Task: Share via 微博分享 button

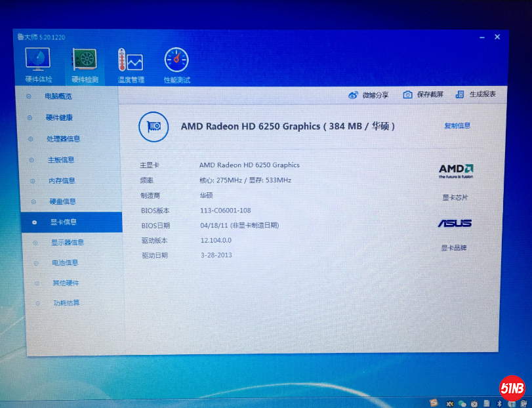Action: point(368,95)
